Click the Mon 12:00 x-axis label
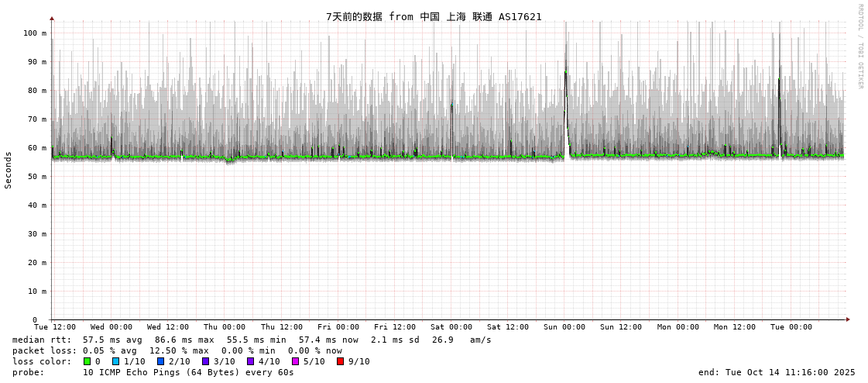This screenshot has height=383, width=868. (735, 327)
